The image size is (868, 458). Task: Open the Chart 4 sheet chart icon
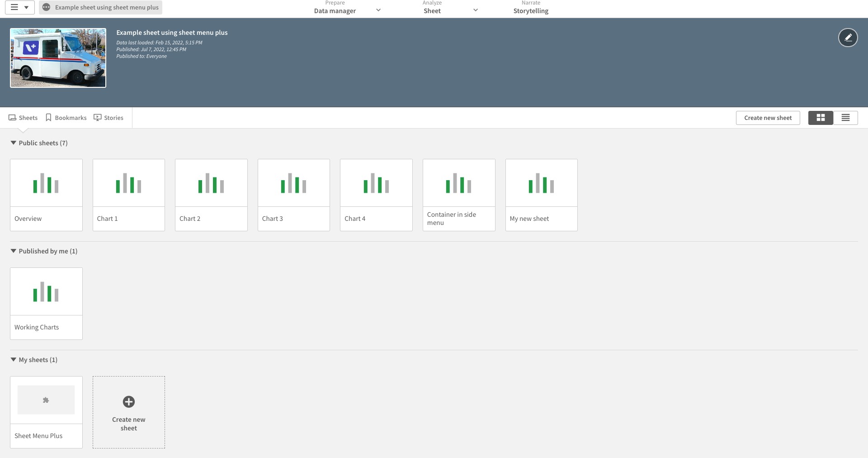tap(376, 183)
